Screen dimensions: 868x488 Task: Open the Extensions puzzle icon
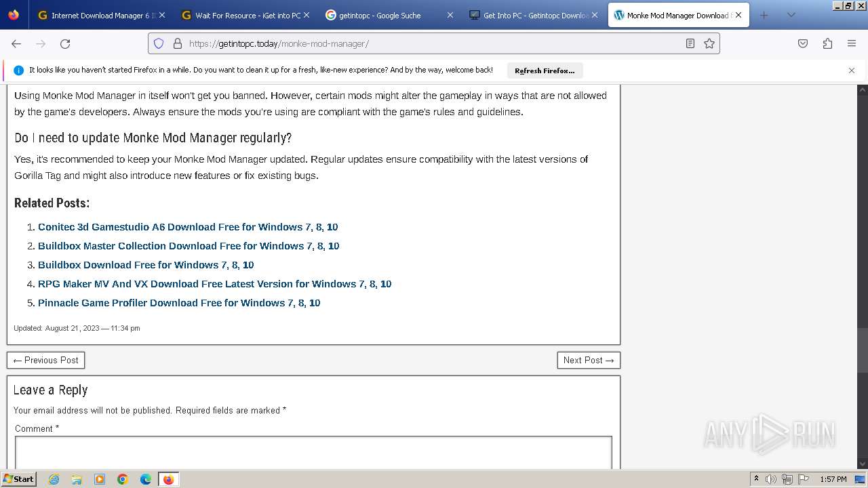click(x=827, y=43)
